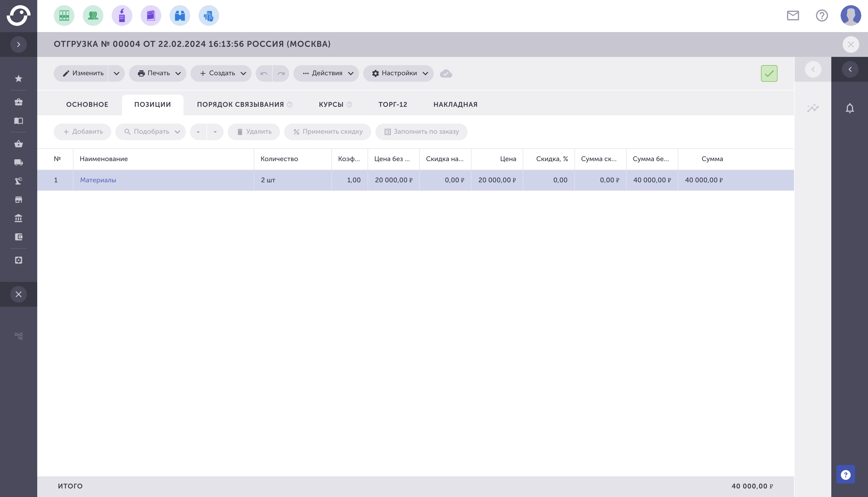Expand the light right panel arrow
Image resolution: width=868 pixels, height=497 pixels.
pyautogui.click(x=813, y=69)
